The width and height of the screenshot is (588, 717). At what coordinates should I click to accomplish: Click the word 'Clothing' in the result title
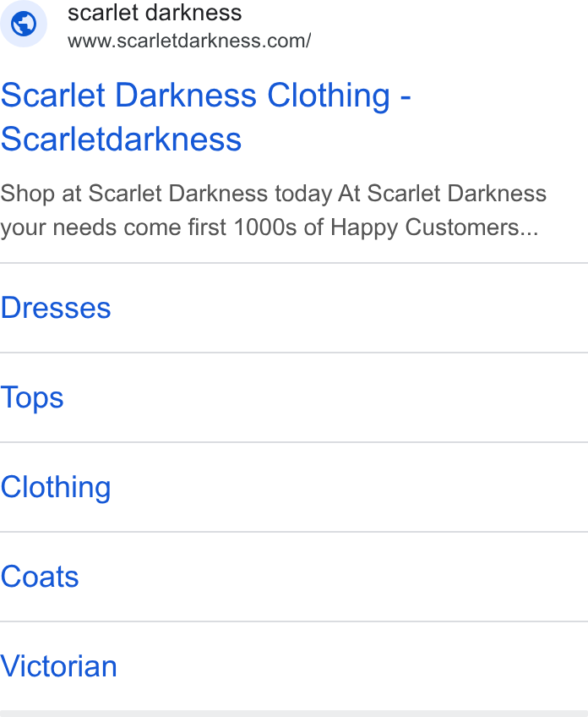[329, 96]
